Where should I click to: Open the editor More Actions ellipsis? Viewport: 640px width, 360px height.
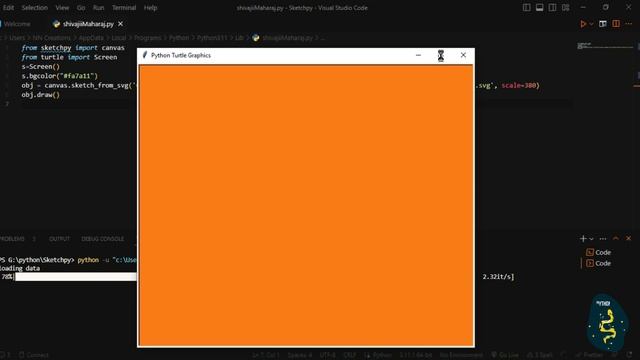[x=629, y=24]
